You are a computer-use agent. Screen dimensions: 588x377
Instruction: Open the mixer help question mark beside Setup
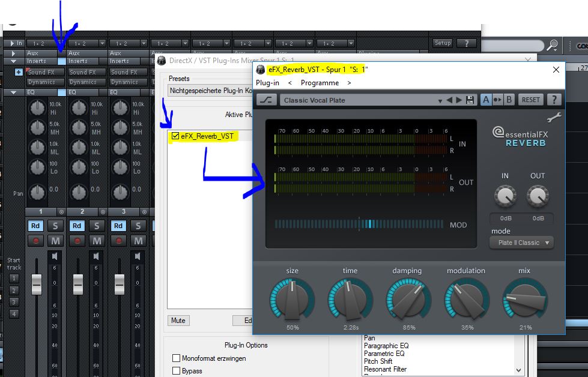coord(467,43)
